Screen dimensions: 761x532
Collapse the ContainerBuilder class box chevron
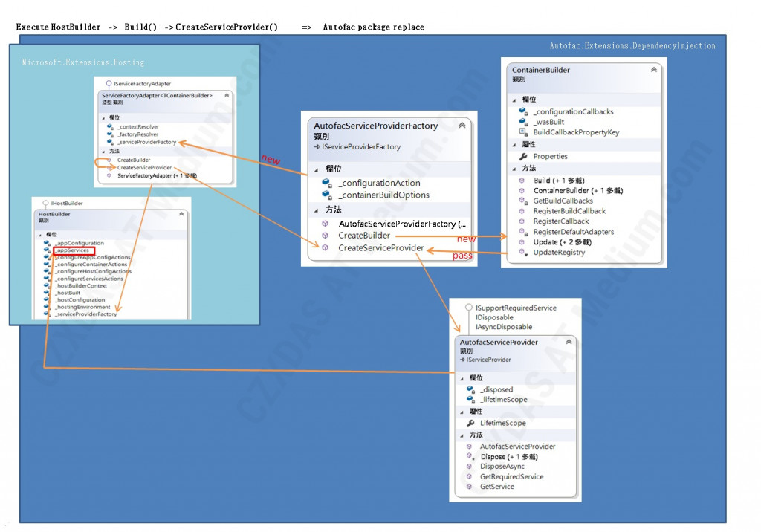654,70
